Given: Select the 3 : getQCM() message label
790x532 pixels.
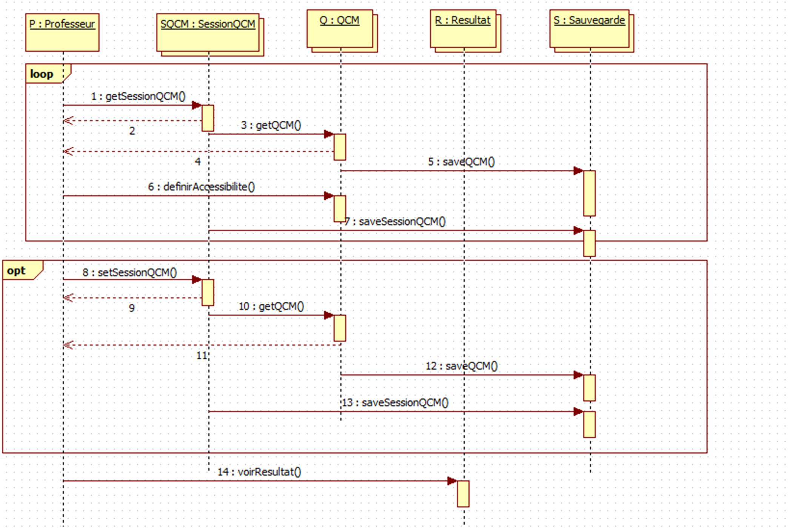Looking at the screenshot, I should (271, 125).
